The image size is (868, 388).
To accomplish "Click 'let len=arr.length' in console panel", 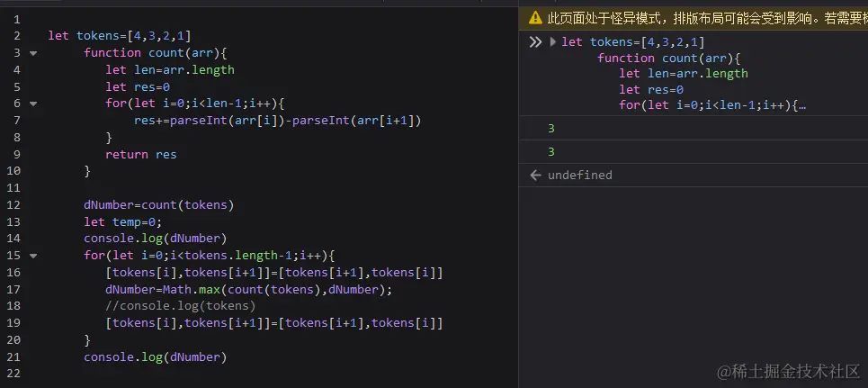I will (684, 74).
